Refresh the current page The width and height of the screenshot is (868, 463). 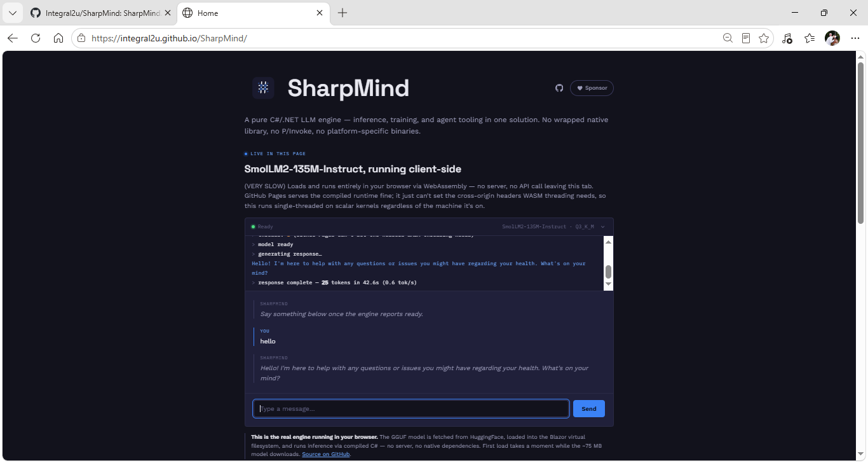pos(36,38)
